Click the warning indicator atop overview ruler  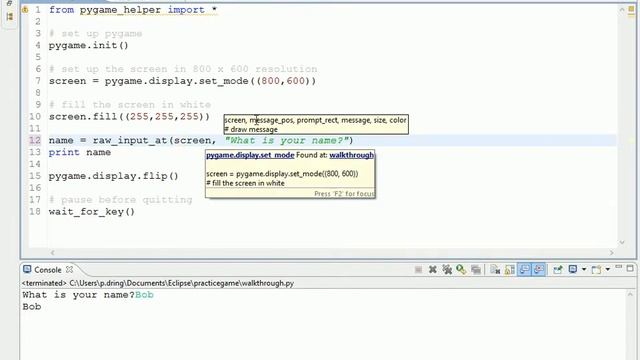point(631,9)
